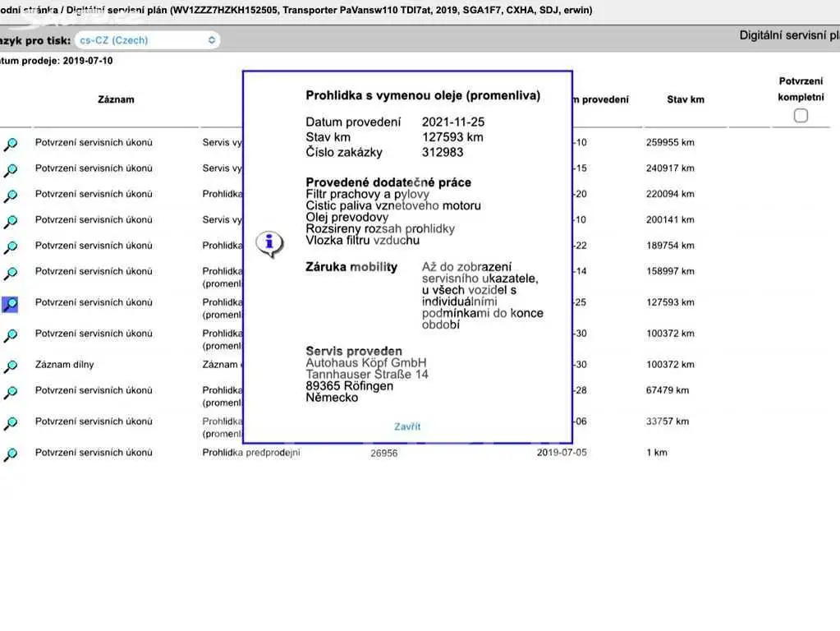Open magnifier for the 33757 km record

(x=10, y=423)
